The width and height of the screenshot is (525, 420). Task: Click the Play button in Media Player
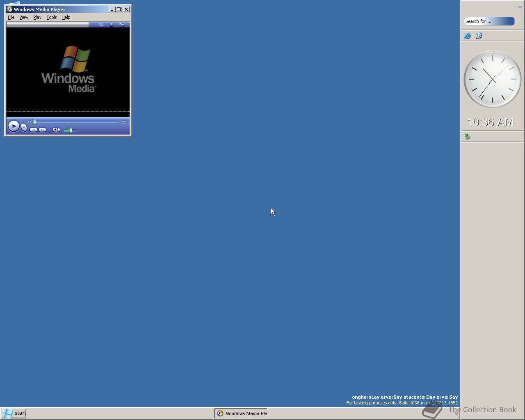(x=14, y=126)
